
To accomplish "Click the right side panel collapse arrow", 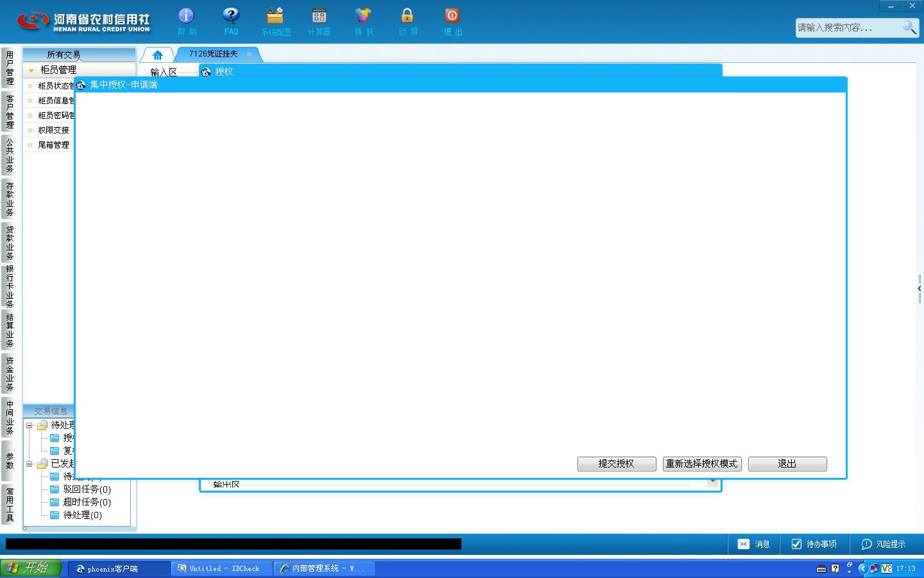I will coord(920,289).
